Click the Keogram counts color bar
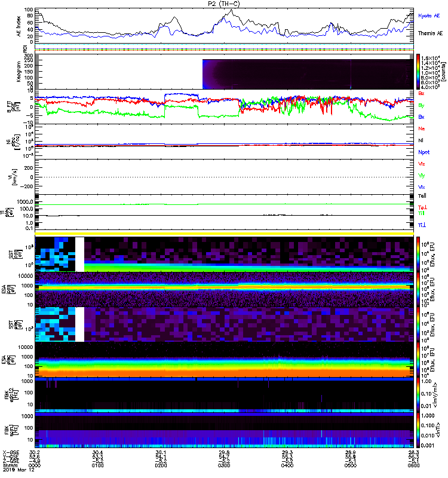This screenshot has height=478, width=448. coord(418,72)
